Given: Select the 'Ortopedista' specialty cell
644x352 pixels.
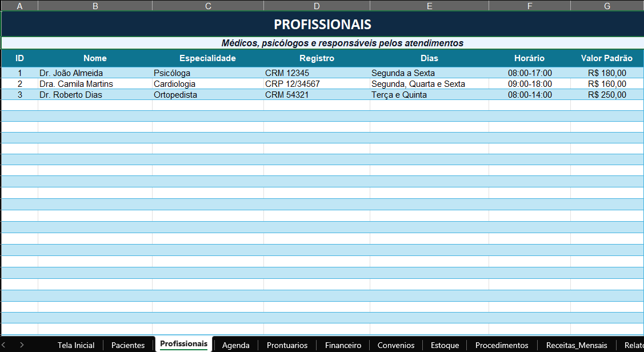Looking at the screenshot, I should coord(208,94).
